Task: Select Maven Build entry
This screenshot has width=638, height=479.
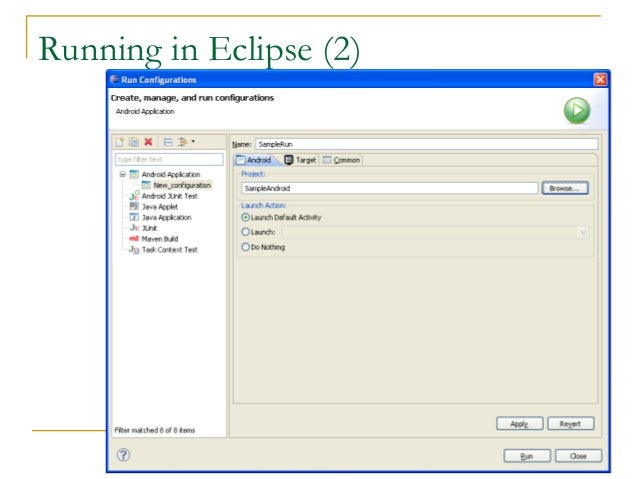Action: (160, 238)
